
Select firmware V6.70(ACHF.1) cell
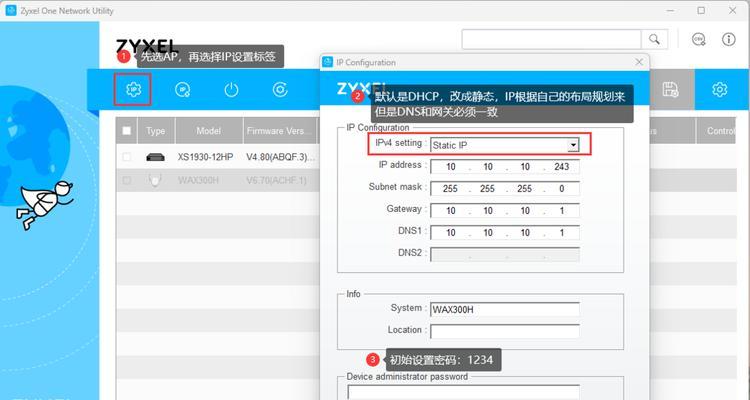(x=276, y=180)
